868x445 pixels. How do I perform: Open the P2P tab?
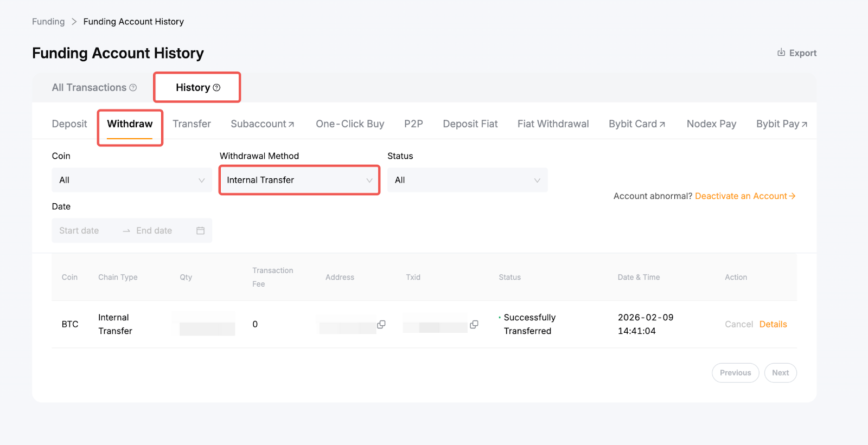413,124
